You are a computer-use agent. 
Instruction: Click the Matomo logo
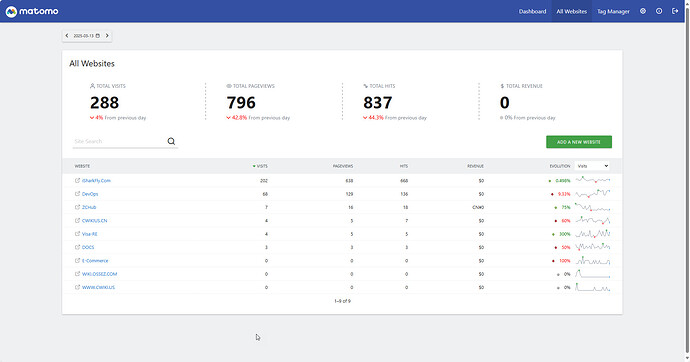click(x=32, y=11)
